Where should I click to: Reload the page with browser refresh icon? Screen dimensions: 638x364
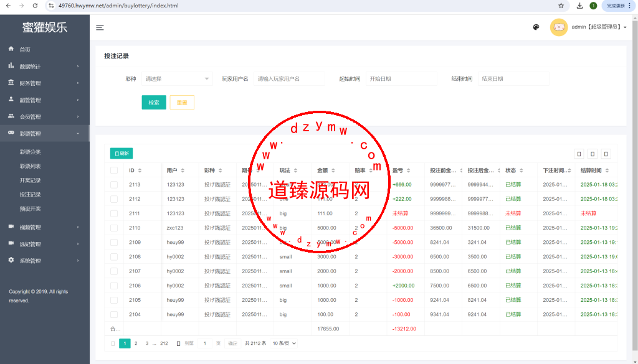(35, 6)
